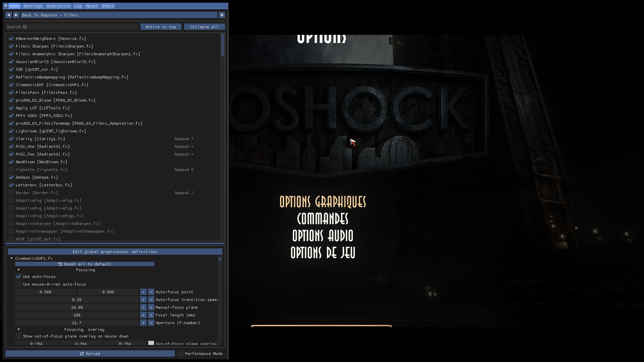Open the Statistics tab
Screen dimensions: 644x362
coord(58,6)
